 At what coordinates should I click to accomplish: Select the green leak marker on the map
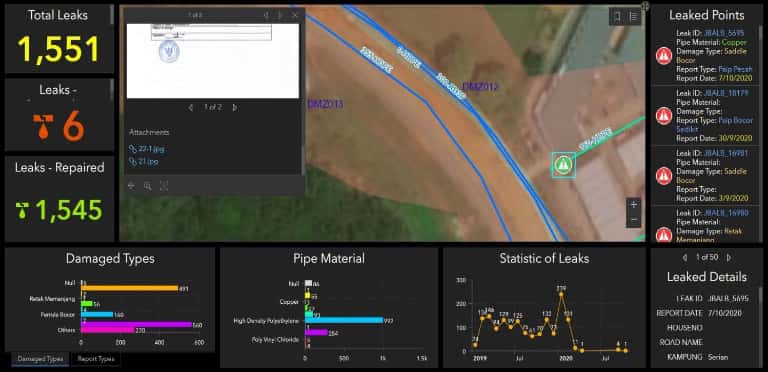tap(564, 164)
